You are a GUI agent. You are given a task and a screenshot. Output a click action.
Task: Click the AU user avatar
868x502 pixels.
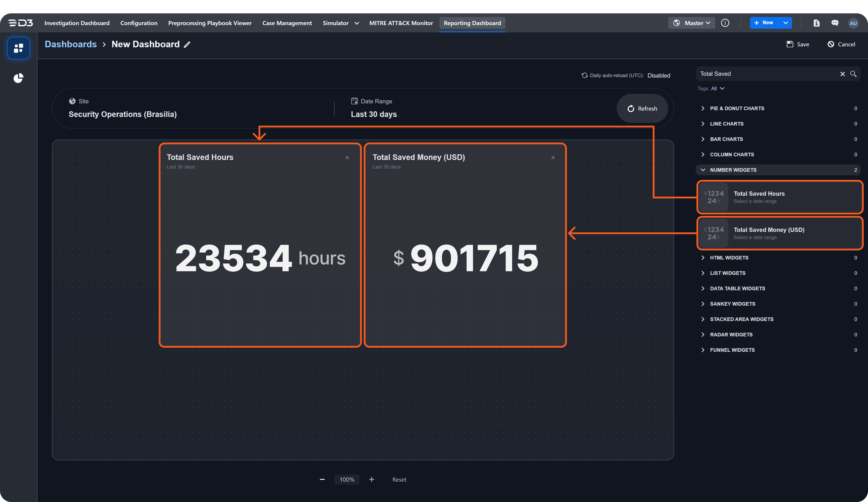tap(853, 23)
